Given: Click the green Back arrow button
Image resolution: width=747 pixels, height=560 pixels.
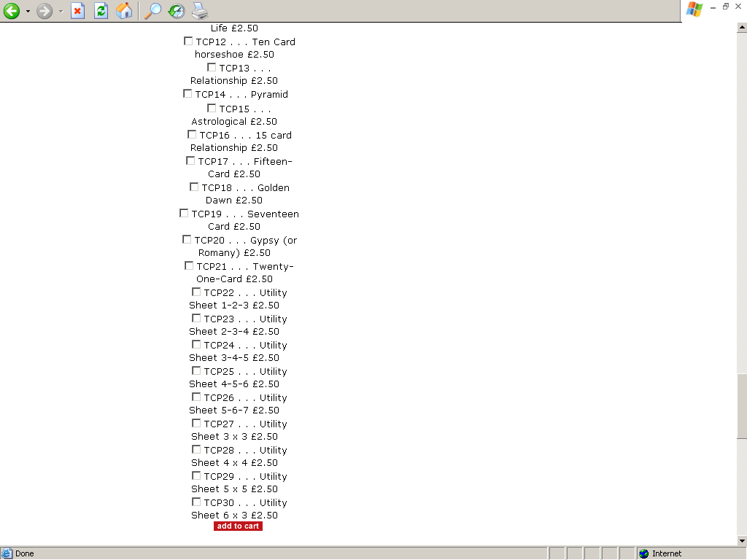Looking at the screenshot, I should (12, 11).
